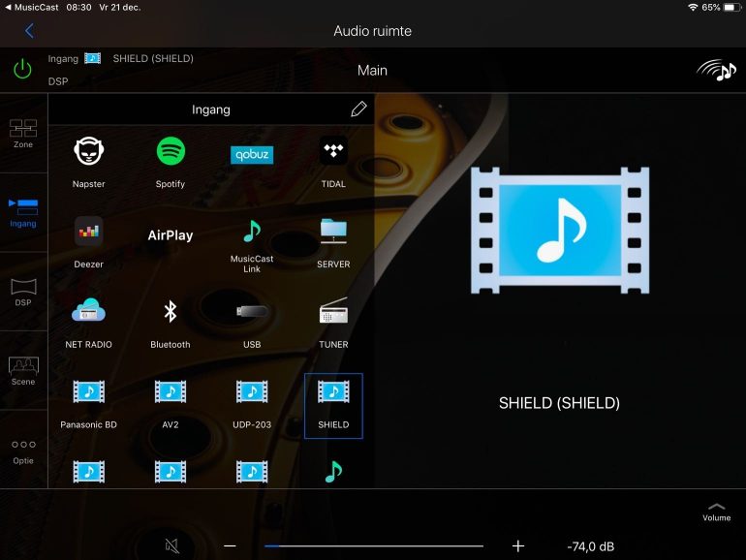Open the MusicCast Link icon top right
Screen dimensions: 746x560
click(x=716, y=70)
